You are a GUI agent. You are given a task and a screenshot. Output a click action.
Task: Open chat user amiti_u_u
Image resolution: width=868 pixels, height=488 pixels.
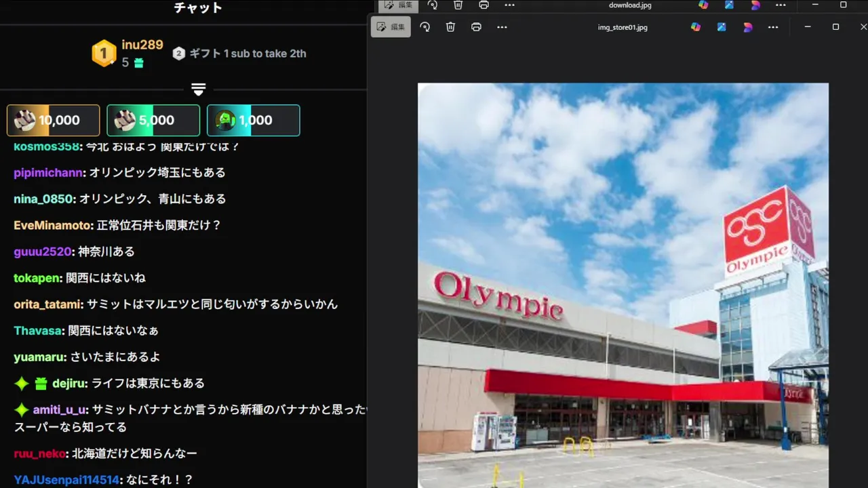click(x=60, y=410)
